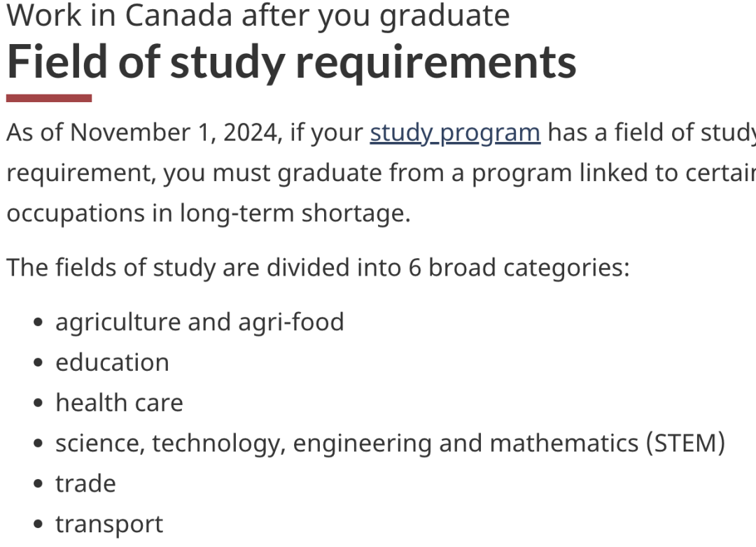
Task: Click the "Field of study requirements" heading
Action: click(292, 62)
